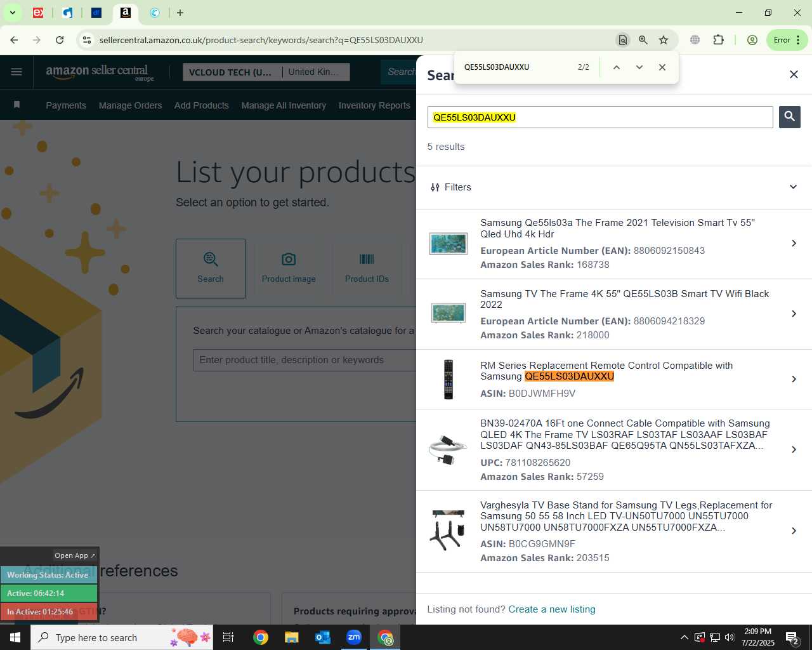This screenshot has width=812, height=650.
Task: Open Zoom from the taskbar
Action: [x=354, y=637]
